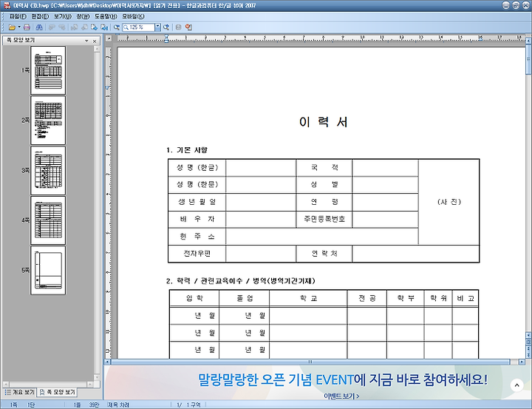
Task: Open the 모바일(K) menu
Action: (133, 16)
